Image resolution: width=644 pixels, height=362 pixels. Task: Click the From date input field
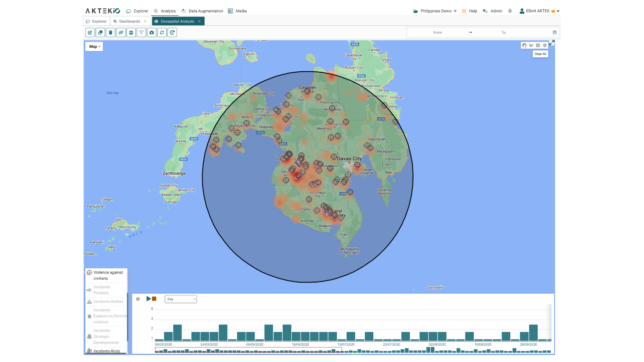coord(437,32)
